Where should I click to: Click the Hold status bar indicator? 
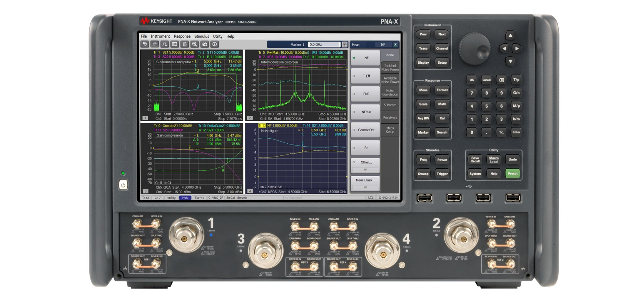pyautogui.click(x=185, y=198)
